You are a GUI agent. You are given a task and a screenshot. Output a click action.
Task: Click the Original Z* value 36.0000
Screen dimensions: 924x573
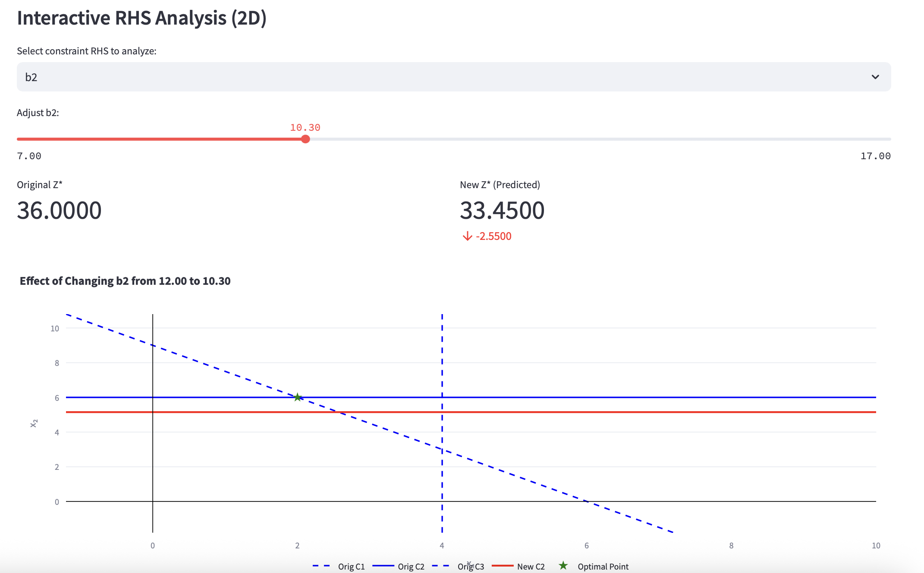pyautogui.click(x=59, y=210)
